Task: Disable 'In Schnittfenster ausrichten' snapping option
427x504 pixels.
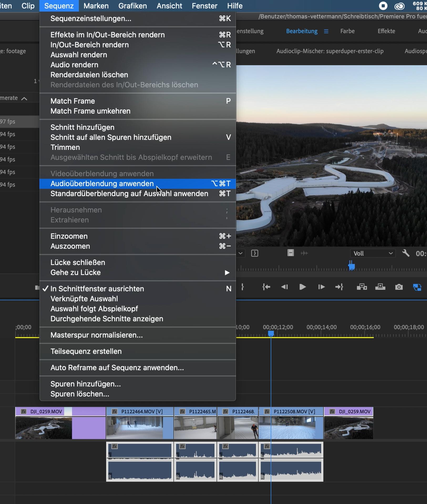Action: (97, 289)
